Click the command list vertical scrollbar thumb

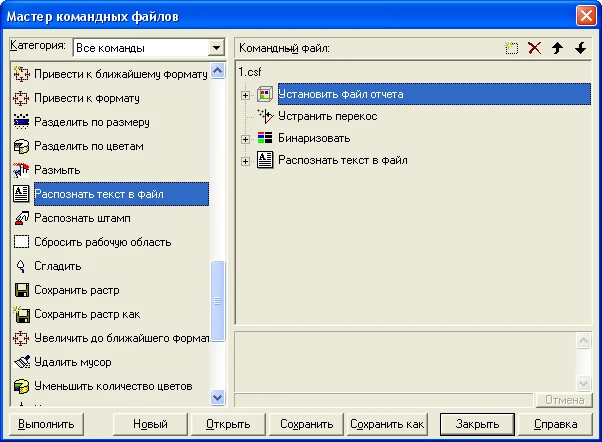(x=218, y=290)
